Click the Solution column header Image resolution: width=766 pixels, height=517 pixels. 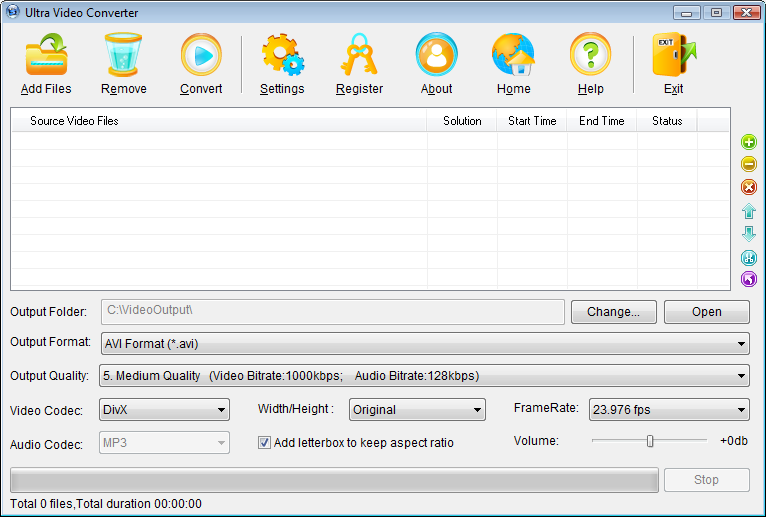pos(462,121)
